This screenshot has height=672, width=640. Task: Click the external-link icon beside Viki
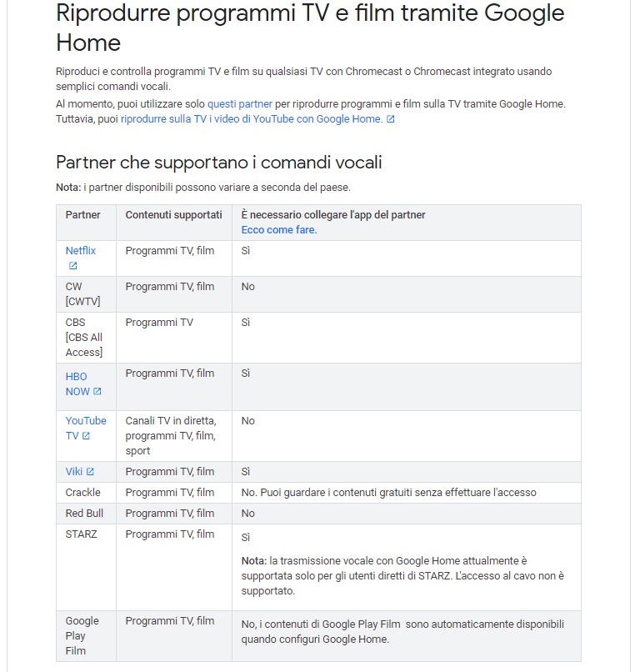point(90,472)
